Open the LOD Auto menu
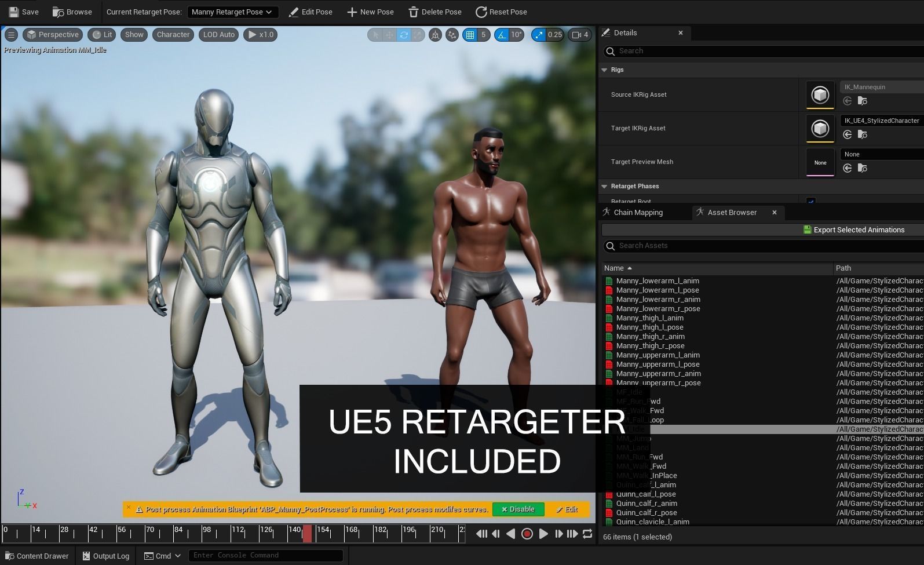Screen dimensions: 924x565 [x=218, y=35]
